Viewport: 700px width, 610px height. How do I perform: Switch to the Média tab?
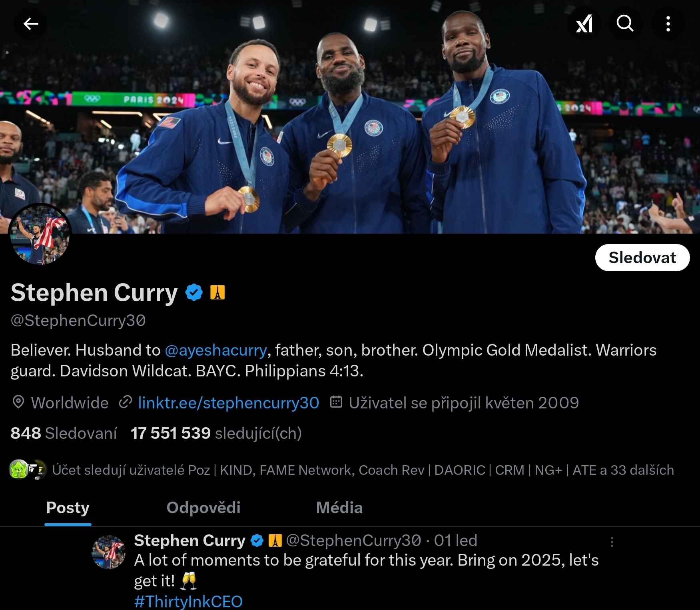(x=339, y=508)
